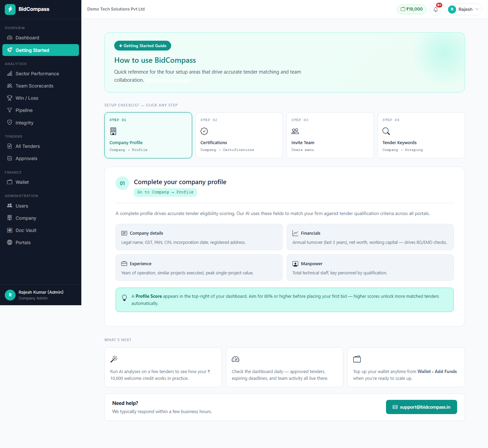Viewport: 488px width, 448px height.
Task: Click the BidCompass lightning bolt logo
Action: coord(10,9)
